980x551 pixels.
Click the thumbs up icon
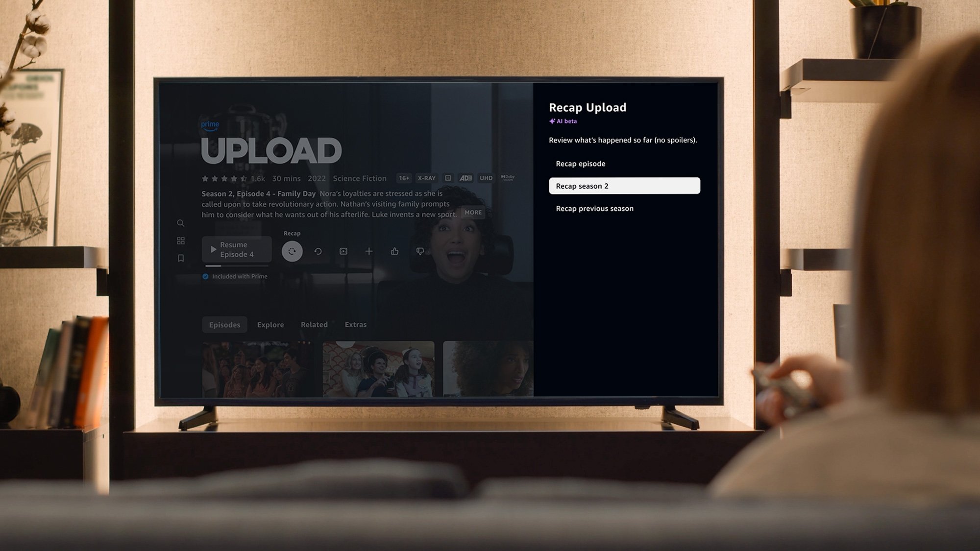(x=395, y=251)
